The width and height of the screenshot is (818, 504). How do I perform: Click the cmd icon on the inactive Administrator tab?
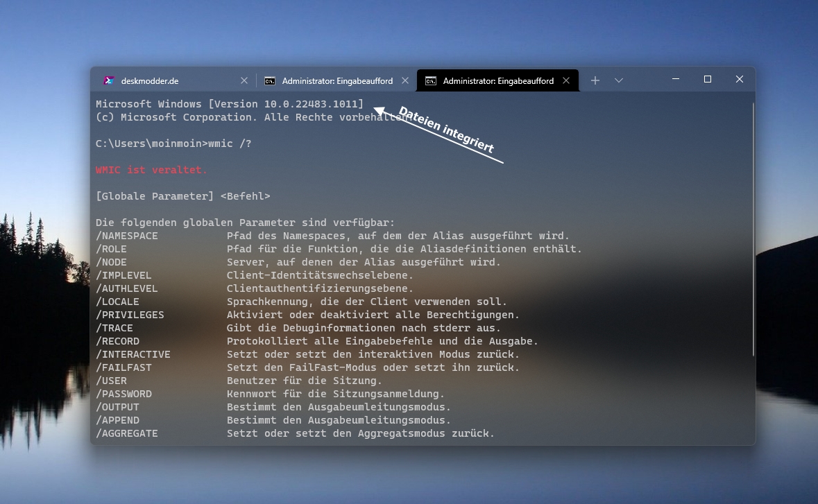(270, 80)
